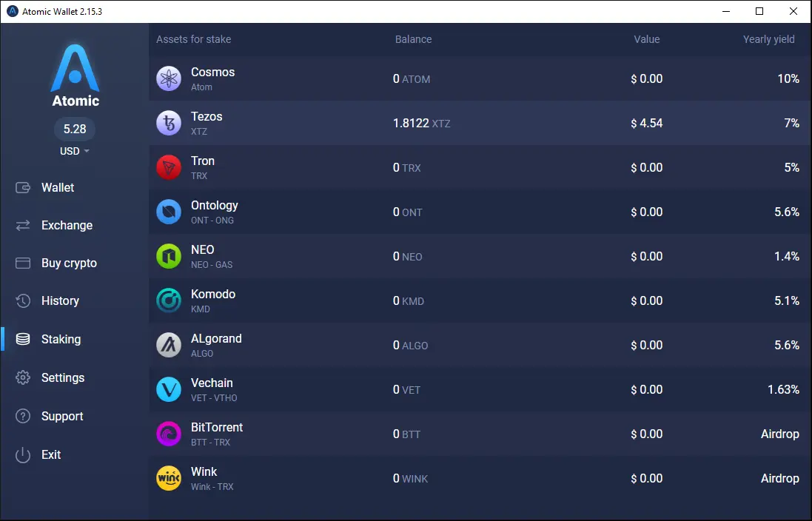Go to the Exchange section

67,225
